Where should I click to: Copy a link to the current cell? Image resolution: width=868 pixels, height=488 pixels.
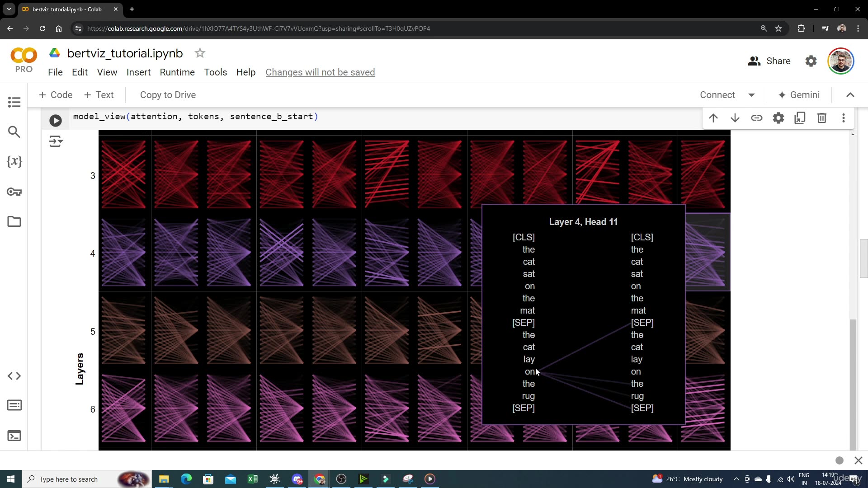[757, 118]
